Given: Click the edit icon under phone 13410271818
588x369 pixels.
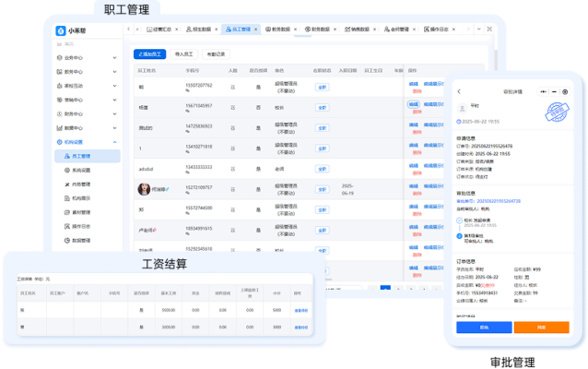Looking at the screenshot, I should (187, 152).
